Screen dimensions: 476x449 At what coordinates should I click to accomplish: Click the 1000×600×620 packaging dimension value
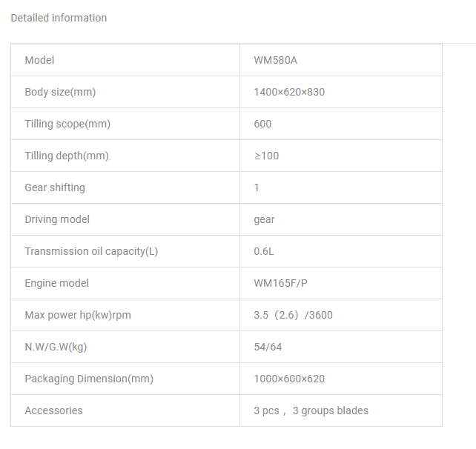pyautogui.click(x=289, y=379)
